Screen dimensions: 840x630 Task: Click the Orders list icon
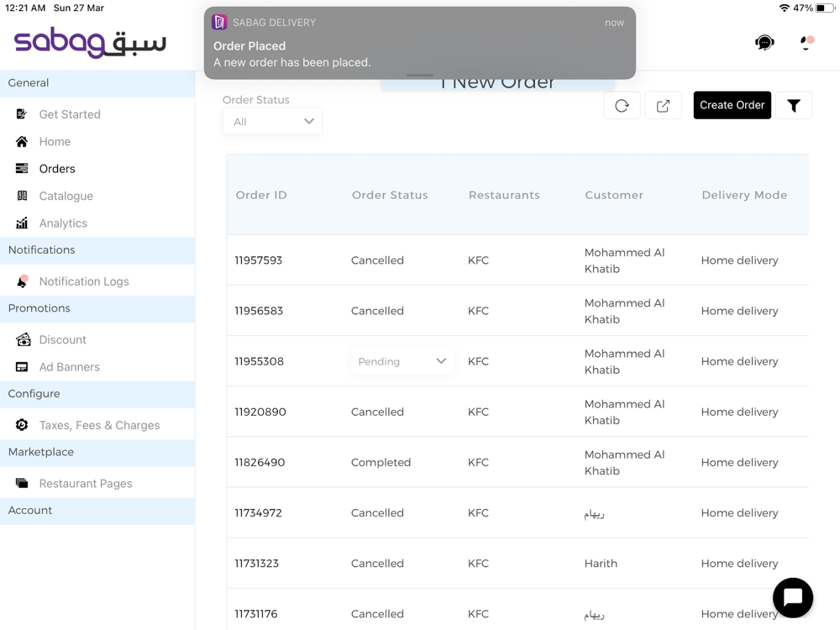point(22,169)
